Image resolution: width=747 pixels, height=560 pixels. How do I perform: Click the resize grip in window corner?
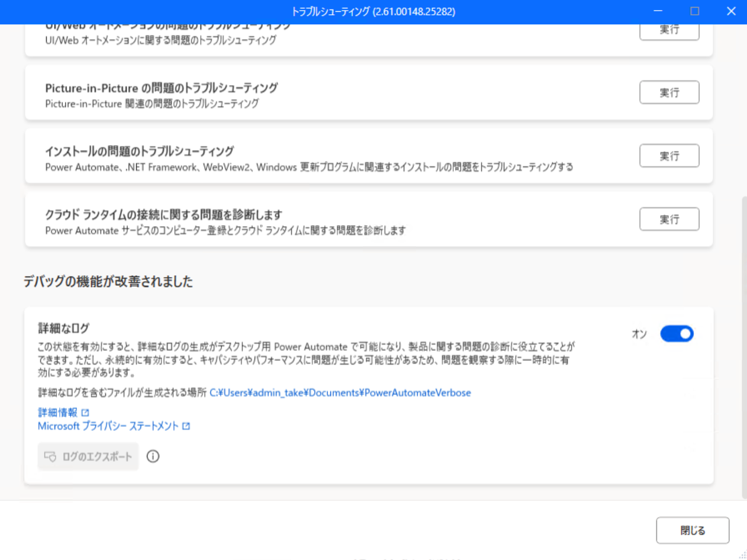tap(742, 555)
